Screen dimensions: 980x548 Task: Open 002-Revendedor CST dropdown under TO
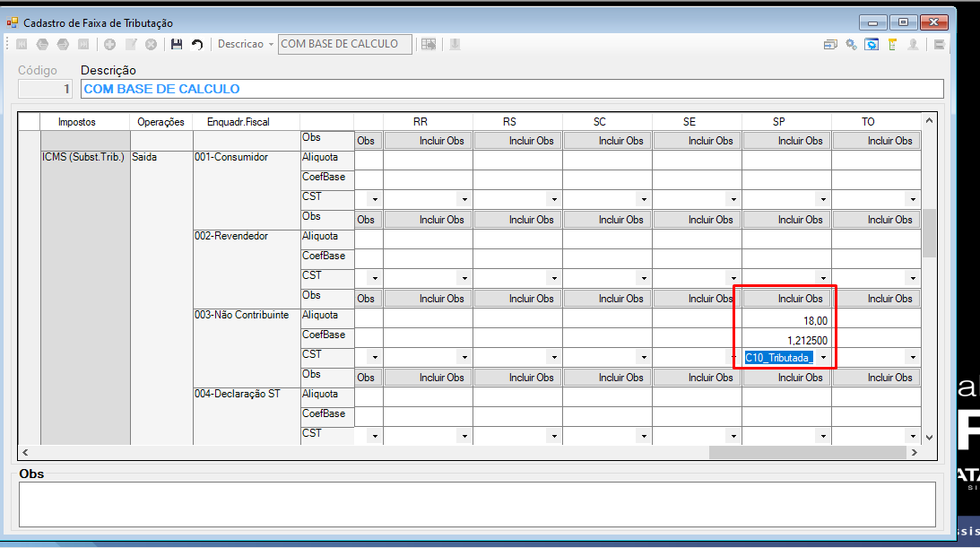[913, 278]
